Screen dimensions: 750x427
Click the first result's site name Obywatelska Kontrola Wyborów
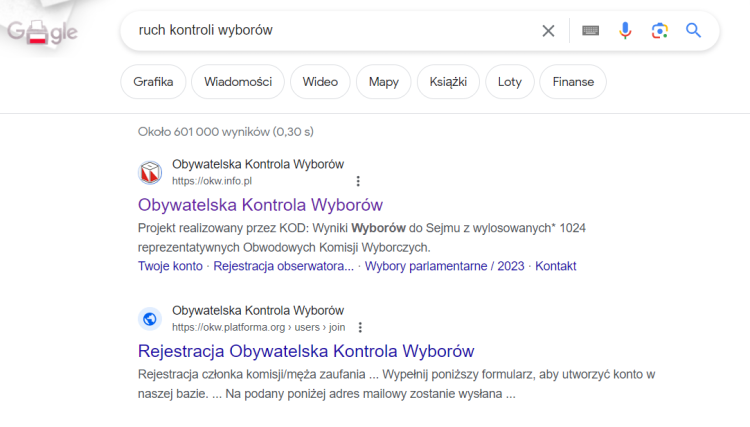click(x=258, y=164)
